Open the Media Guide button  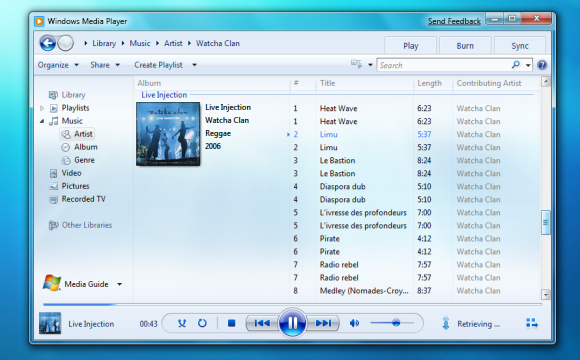point(86,284)
